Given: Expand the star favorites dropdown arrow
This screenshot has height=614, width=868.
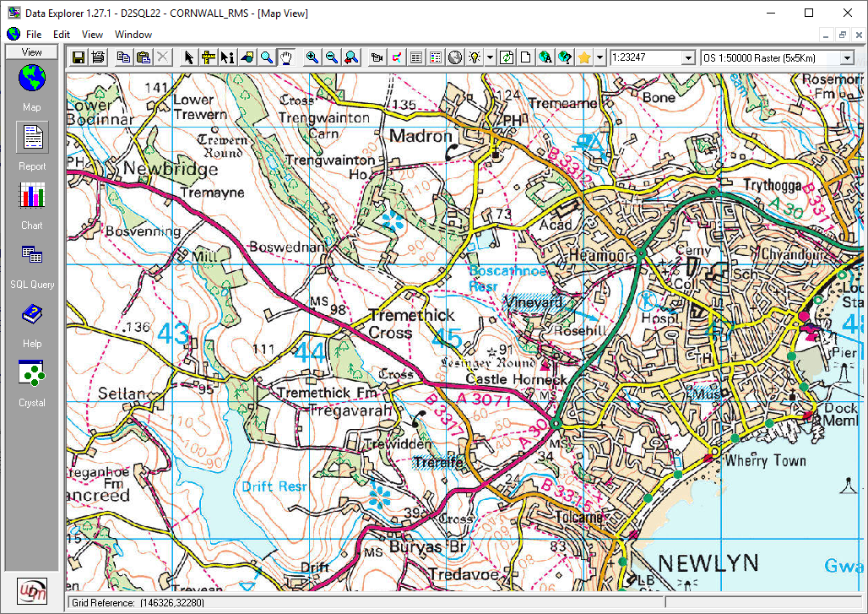Looking at the screenshot, I should (600, 57).
